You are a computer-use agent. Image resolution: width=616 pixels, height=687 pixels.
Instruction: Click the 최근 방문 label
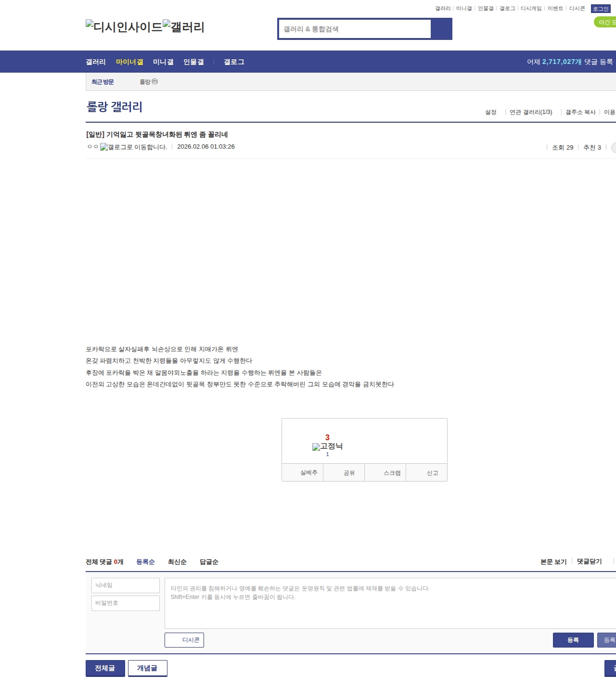pos(103,82)
